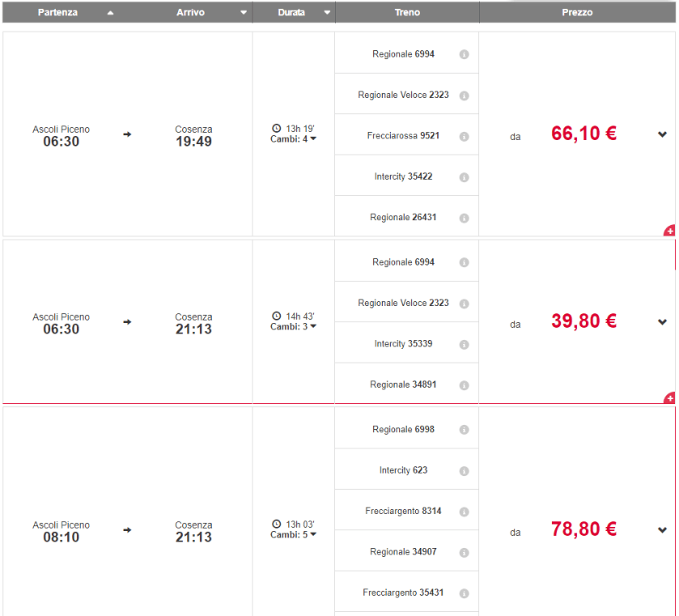
Task: Click info icon next to Frecciargento 8314
Action: point(464,512)
